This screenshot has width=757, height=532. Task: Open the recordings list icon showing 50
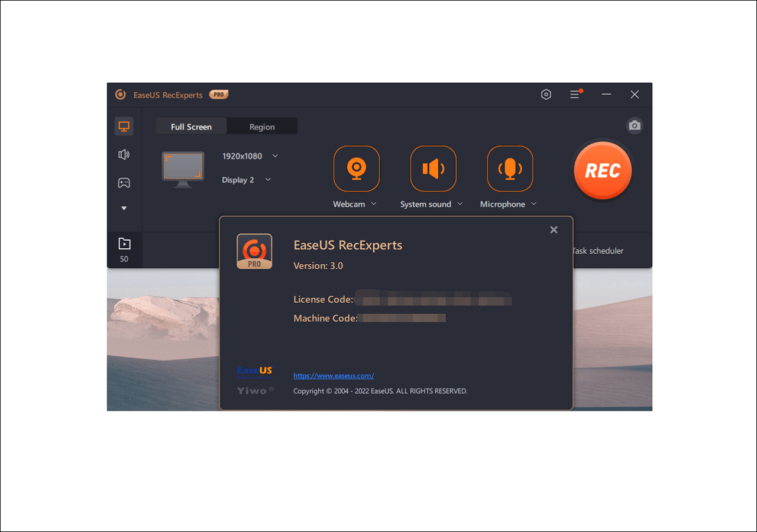click(x=124, y=249)
